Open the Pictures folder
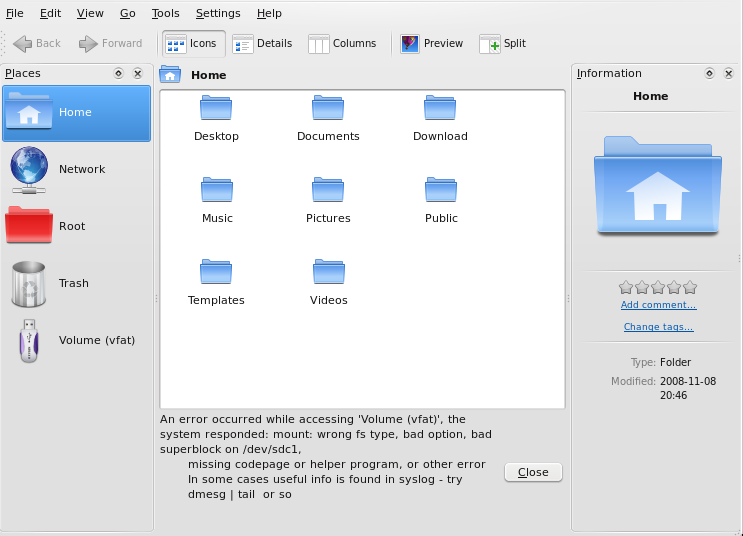Image resolution: width=743 pixels, height=536 pixels. coord(328,200)
